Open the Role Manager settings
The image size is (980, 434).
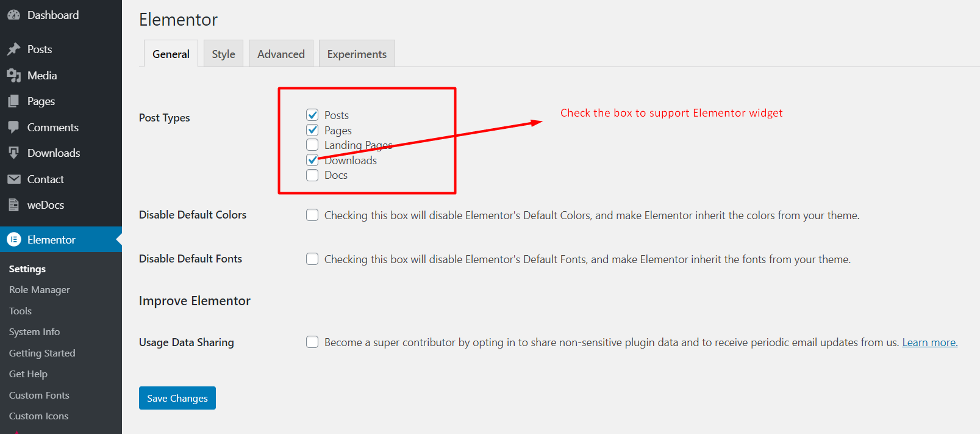click(39, 289)
